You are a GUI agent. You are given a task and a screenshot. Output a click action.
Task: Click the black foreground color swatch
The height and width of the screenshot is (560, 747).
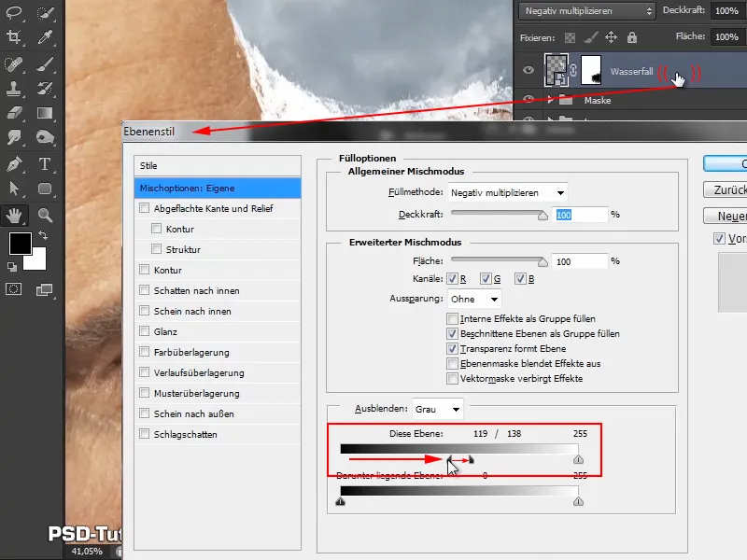[21, 244]
